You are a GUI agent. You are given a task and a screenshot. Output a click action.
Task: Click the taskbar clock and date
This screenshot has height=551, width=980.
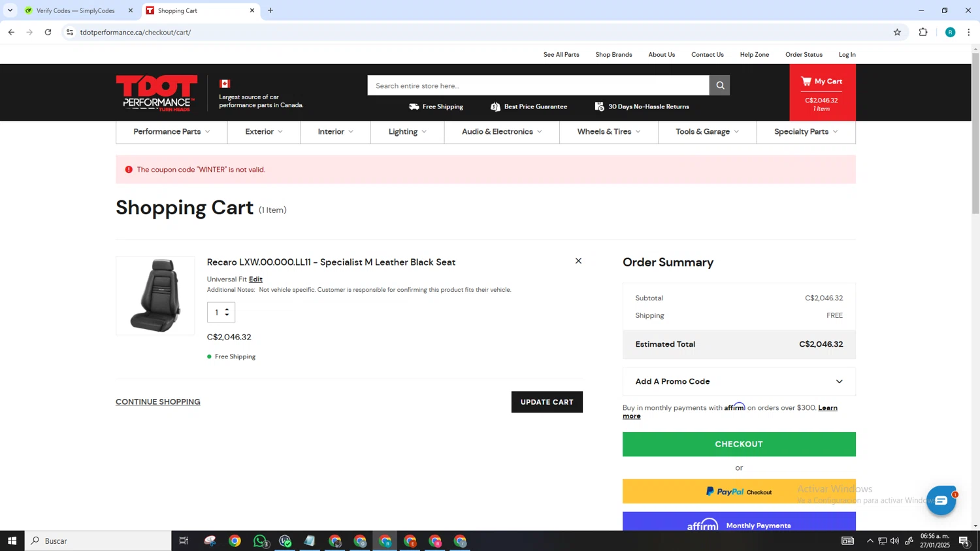(934, 541)
